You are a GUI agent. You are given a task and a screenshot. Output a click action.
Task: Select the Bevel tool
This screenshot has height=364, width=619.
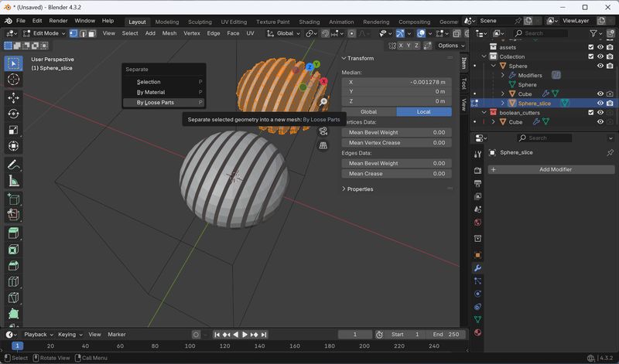coord(13,265)
